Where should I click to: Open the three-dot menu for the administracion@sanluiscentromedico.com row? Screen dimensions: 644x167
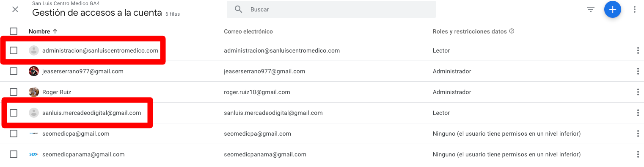pos(638,50)
